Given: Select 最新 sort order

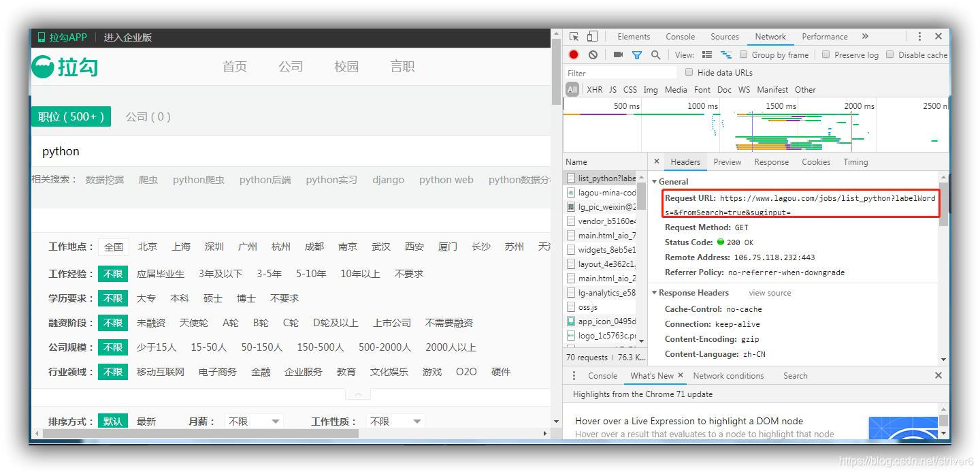Looking at the screenshot, I should point(146,422).
